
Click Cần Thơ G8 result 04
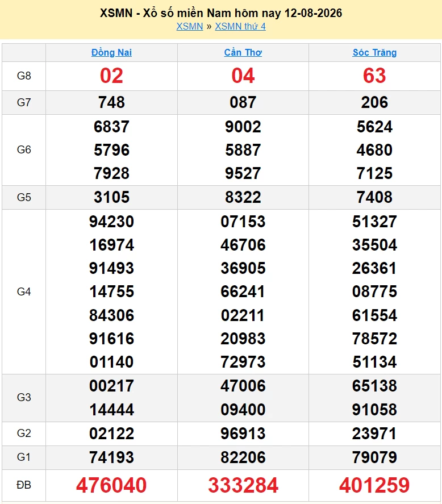click(243, 76)
